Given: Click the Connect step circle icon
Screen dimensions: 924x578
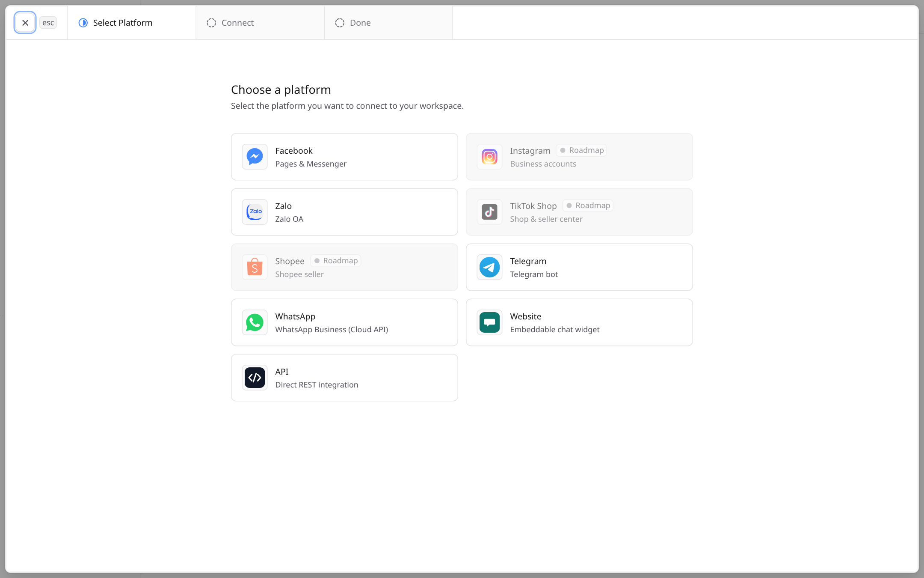Looking at the screenshot, I should 211,23.
